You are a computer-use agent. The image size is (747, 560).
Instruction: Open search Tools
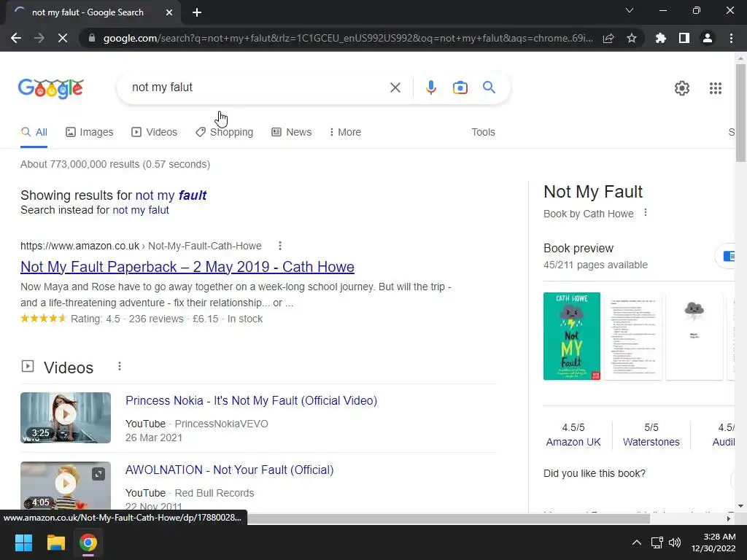click(483, 133)
